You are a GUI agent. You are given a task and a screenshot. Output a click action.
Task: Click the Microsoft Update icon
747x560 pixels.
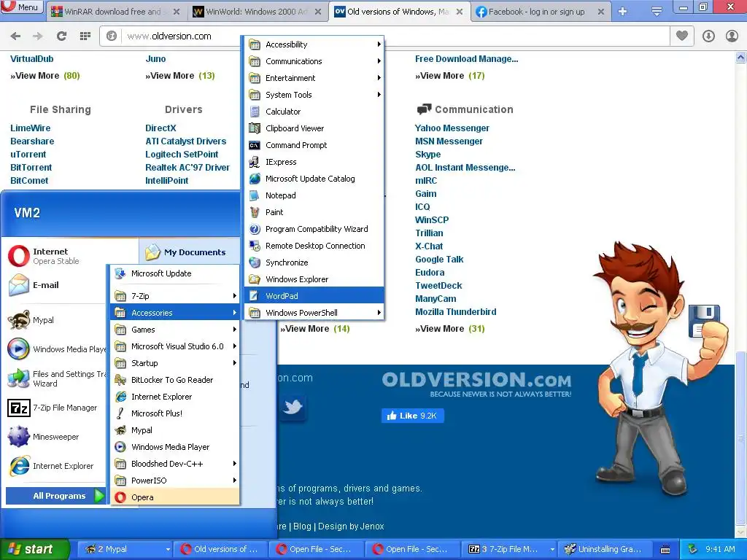click(120, 273)
